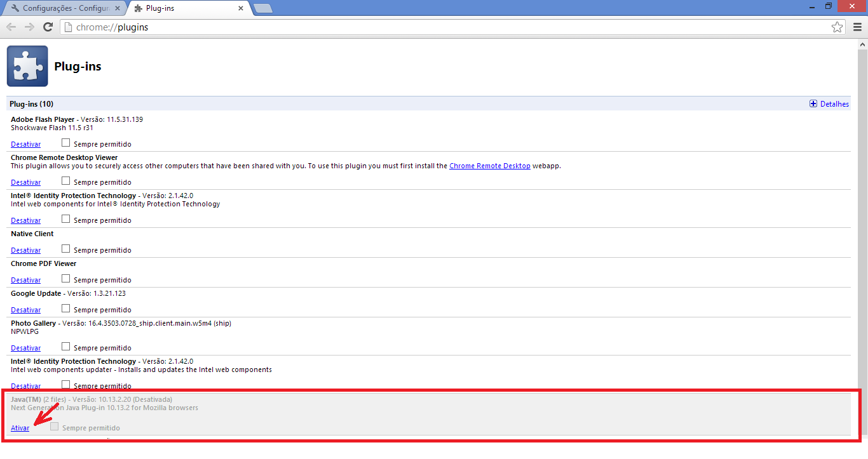868x459 pixels.
Task: Bookmark this page with the star icon
Action: tap(837, 27)
